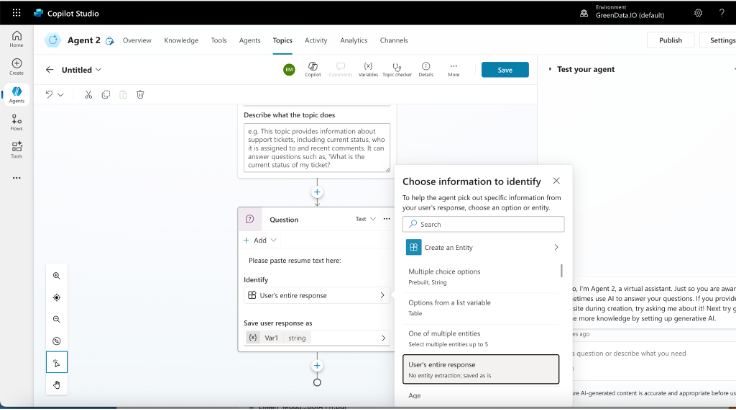
Task: Expand Create an Entity option
Action: [483, 248]
